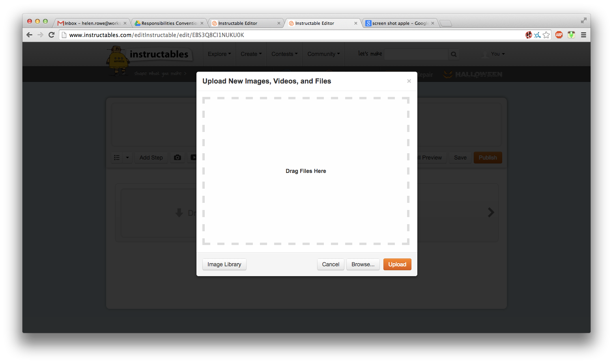Open the Chrome menu hamburger icon
The width and height of the screenshot is (613, 364).
click(583, 35)
